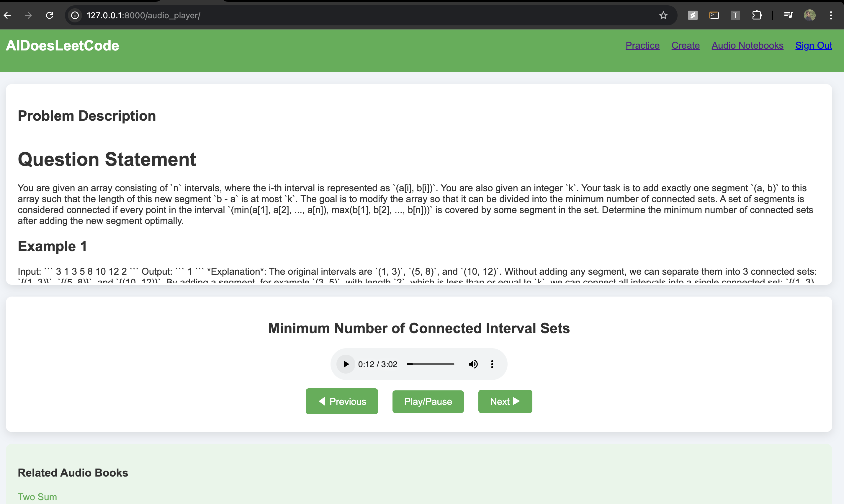Open Chrome's three-dot main menu
The width and height of the screenshot is (844, 504).
click(831, 15)
